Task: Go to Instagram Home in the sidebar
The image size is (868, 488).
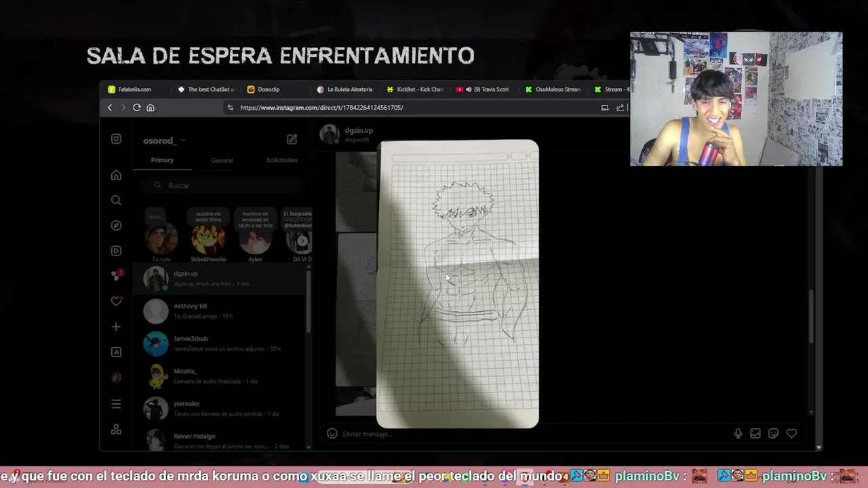Action: (x=116, y=176)
